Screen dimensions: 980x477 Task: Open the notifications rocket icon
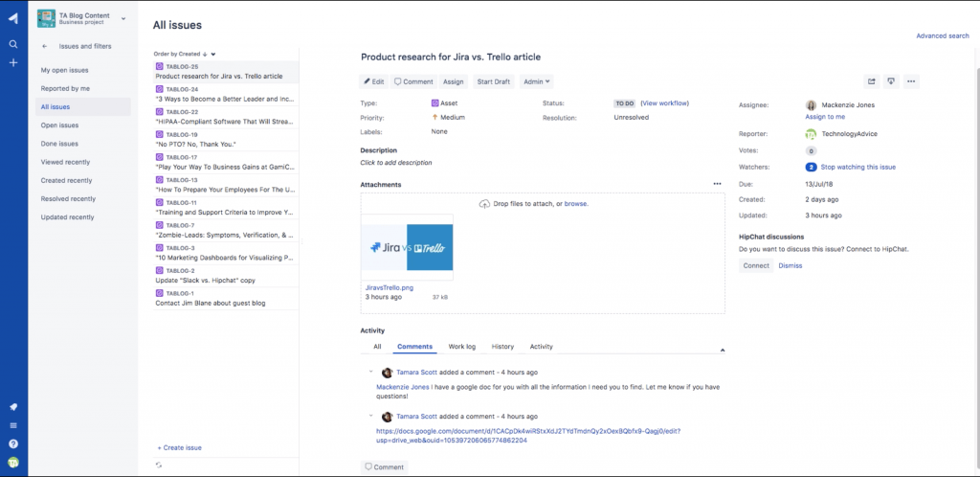click(x=13, y=407)
